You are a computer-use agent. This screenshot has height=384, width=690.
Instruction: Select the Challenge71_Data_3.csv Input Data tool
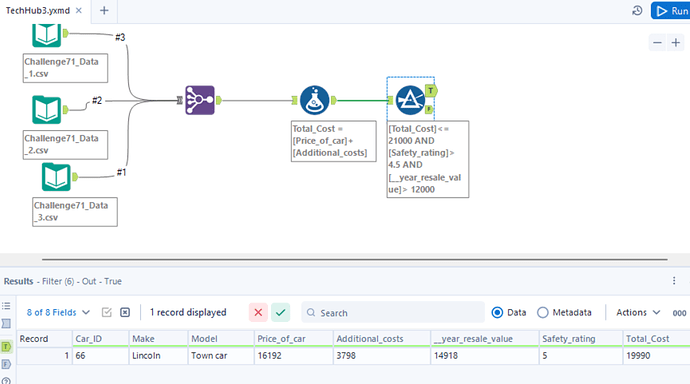pyautogui.click(x=56, y=177)
